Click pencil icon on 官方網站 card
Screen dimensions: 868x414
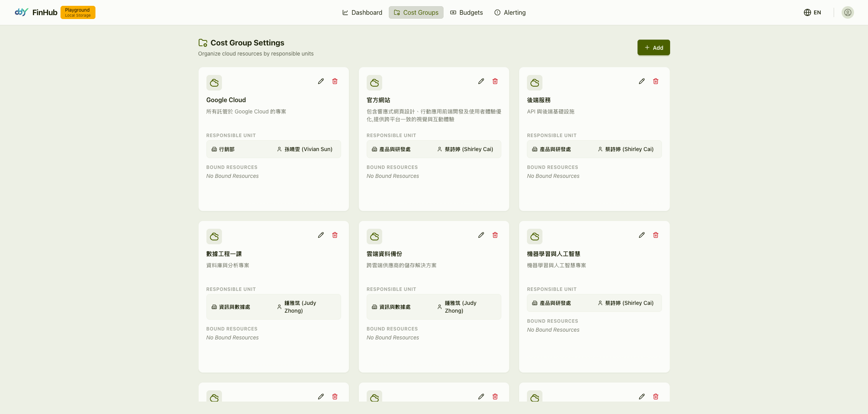481,81
